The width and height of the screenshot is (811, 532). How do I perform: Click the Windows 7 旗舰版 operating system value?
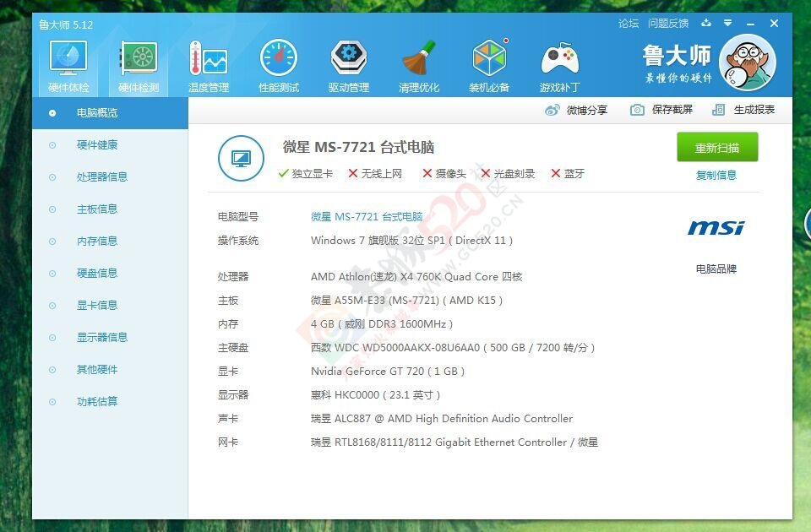(x=411, y=241)
